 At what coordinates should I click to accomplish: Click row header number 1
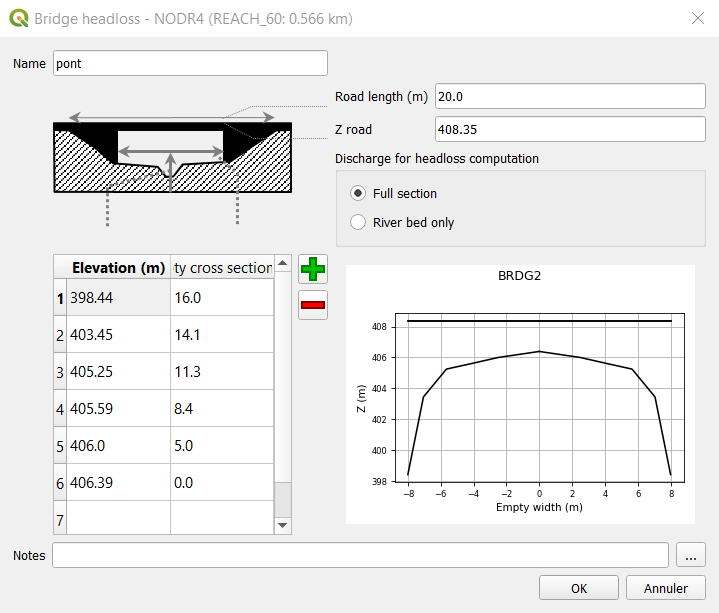[x=60, y=298]
